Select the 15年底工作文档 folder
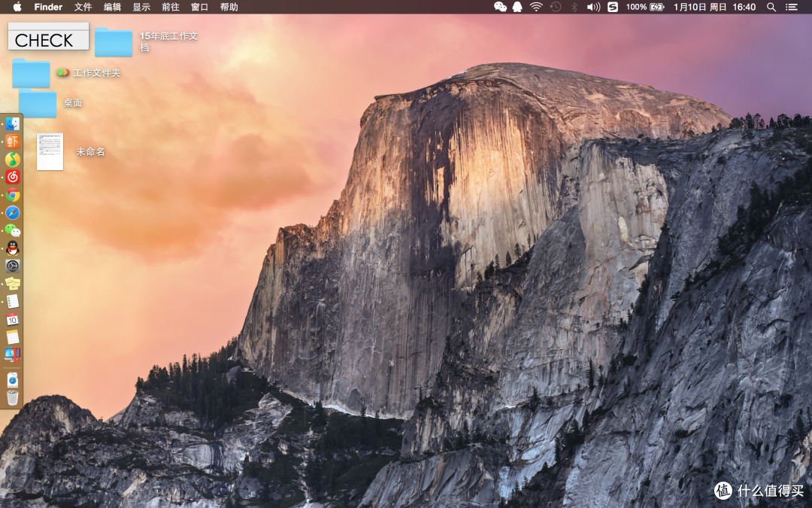The image size is (812, 508). (x=114, y=42)
